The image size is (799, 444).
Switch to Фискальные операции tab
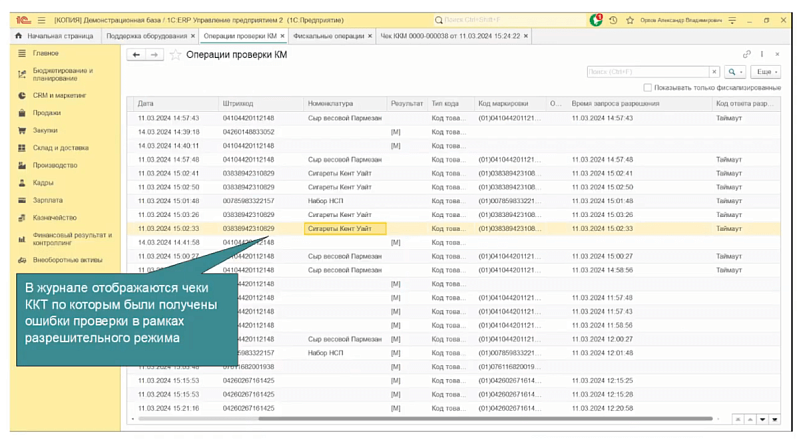coord(329,36)
